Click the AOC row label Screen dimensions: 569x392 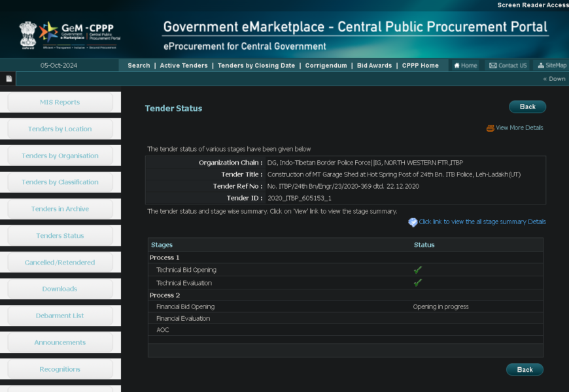pos(163,330)
